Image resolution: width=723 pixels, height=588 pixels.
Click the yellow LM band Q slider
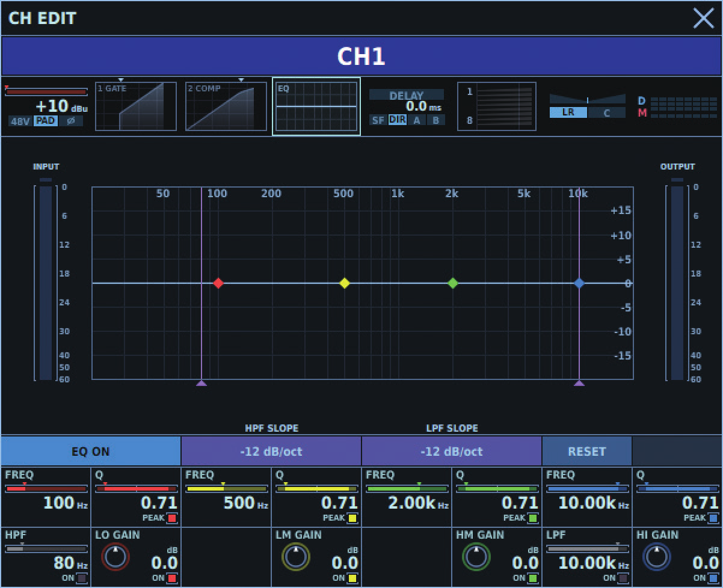point(316,488)
